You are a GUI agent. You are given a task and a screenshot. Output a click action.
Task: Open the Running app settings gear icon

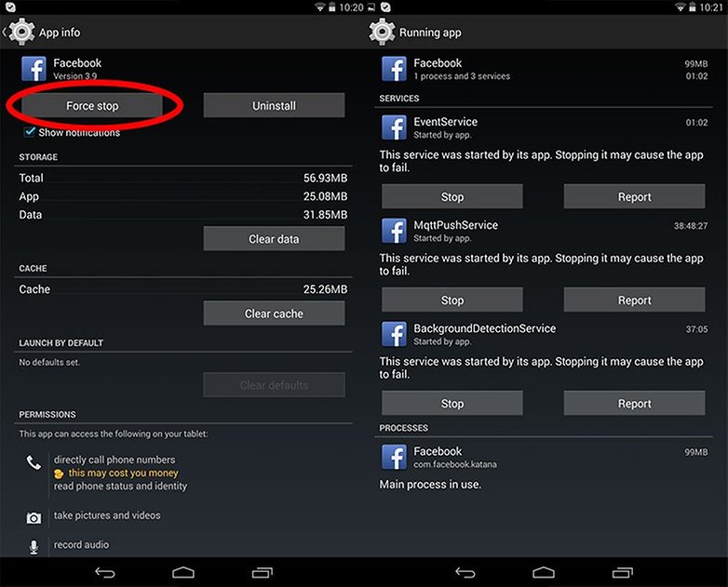point(382,32)
